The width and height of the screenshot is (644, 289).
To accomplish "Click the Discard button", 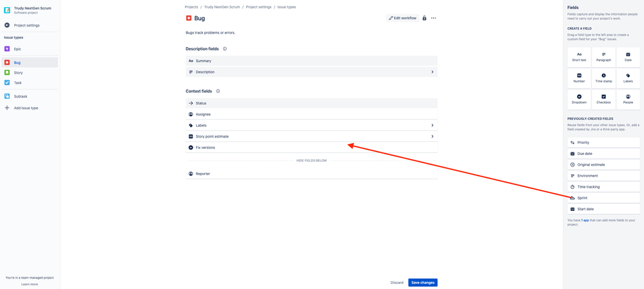I will tap(396, 283).
